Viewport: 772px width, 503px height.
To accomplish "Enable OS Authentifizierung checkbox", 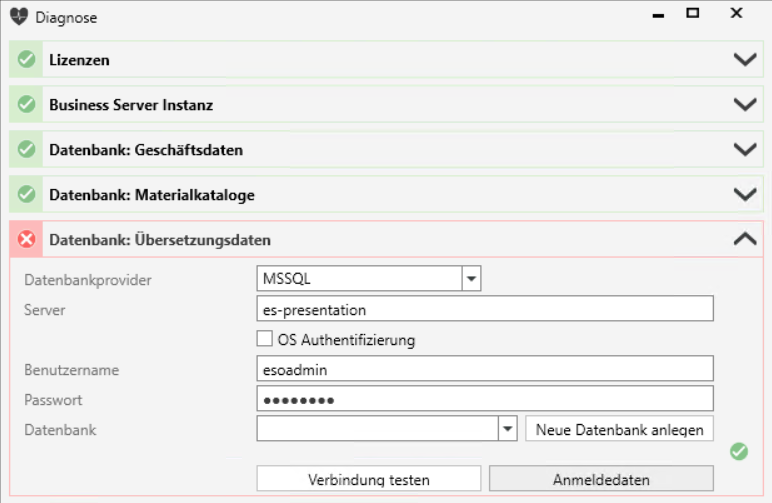I will (264, 339).
